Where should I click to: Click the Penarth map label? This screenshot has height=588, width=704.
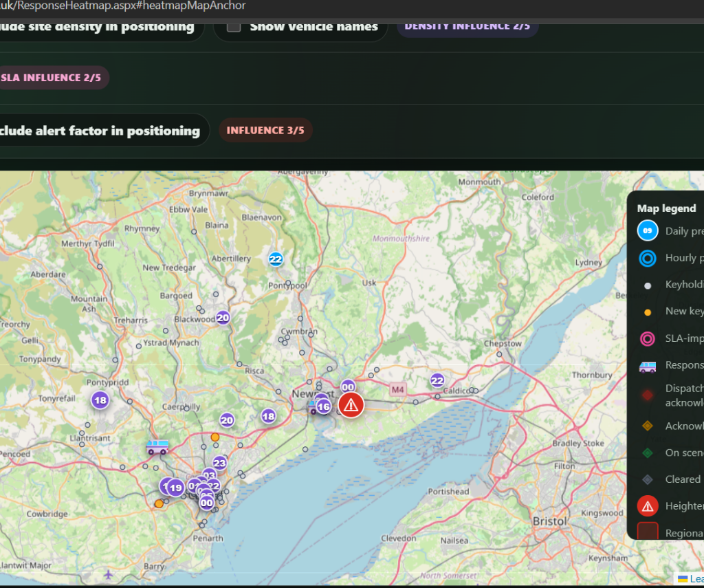[x=208, y=538]
